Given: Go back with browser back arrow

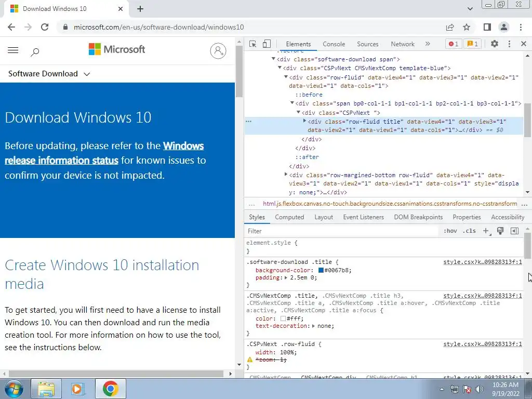Looking at the screenshot, I should point(11,27).
